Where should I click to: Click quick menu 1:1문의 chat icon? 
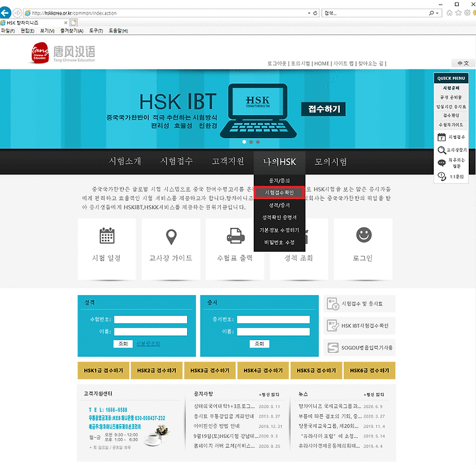click(442, 176)
